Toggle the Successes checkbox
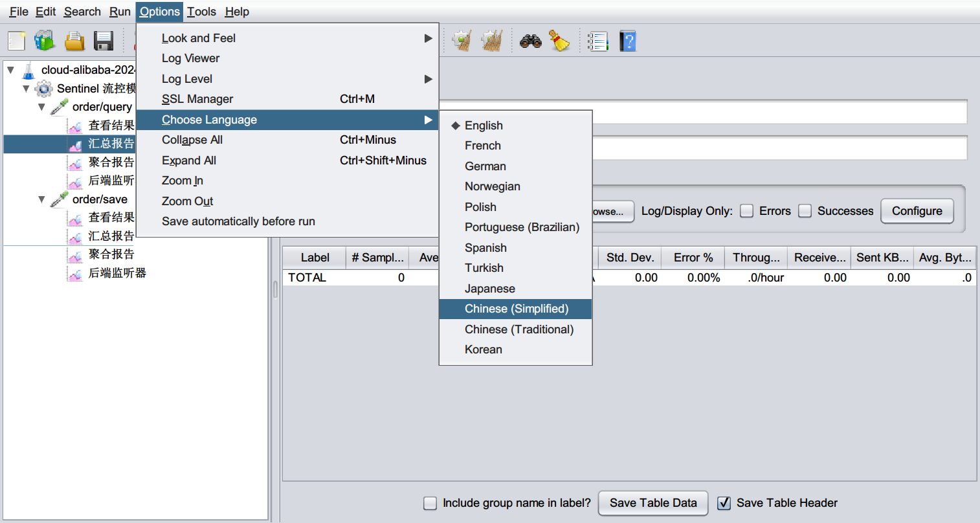Image resolution: width=980 pixels, height=523 pixels. pos(805,211)
